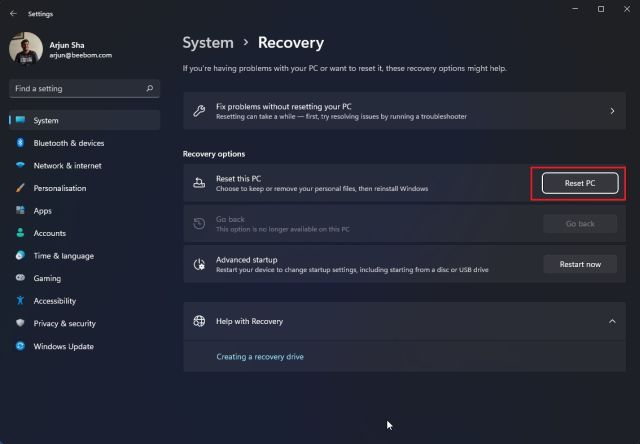Image resolution: width=640 pixels, height=444 pixels.
Task: Click the Personalisation paintbrush icon
Action: click(x=20, y=188)
